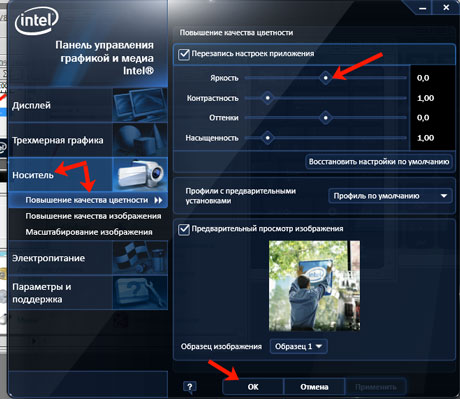460x399 pixels.
Task: Click Восстановить настройки по умолчанию button
Action: click(x=379, y=162)
